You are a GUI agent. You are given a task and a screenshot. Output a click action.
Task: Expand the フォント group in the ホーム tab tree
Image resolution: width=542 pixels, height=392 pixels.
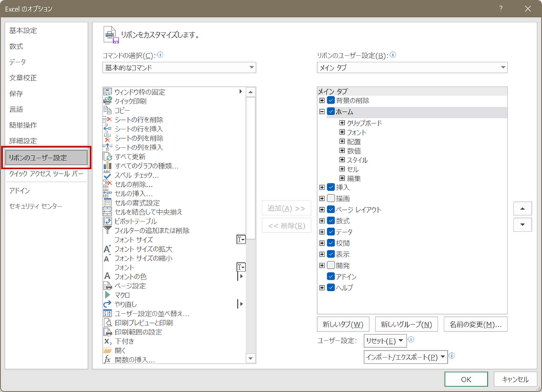342,132
